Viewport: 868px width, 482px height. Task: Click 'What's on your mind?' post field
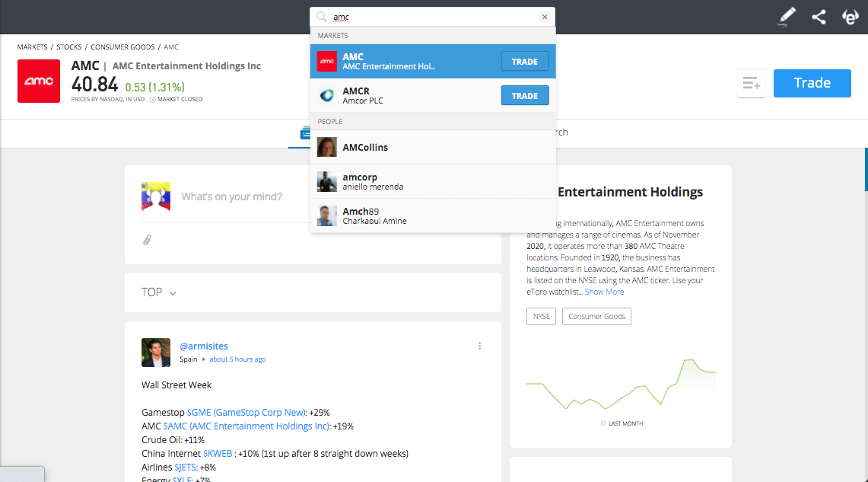[231, 196]
